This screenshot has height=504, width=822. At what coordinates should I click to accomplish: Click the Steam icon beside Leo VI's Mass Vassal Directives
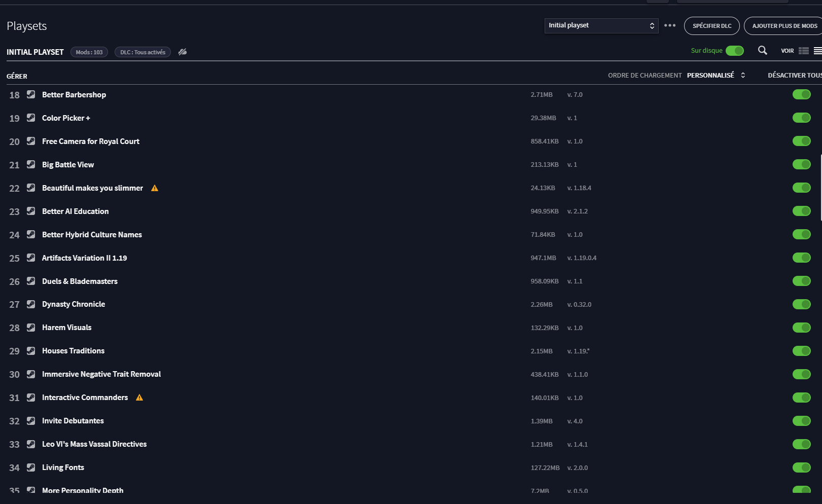point(31,444)
